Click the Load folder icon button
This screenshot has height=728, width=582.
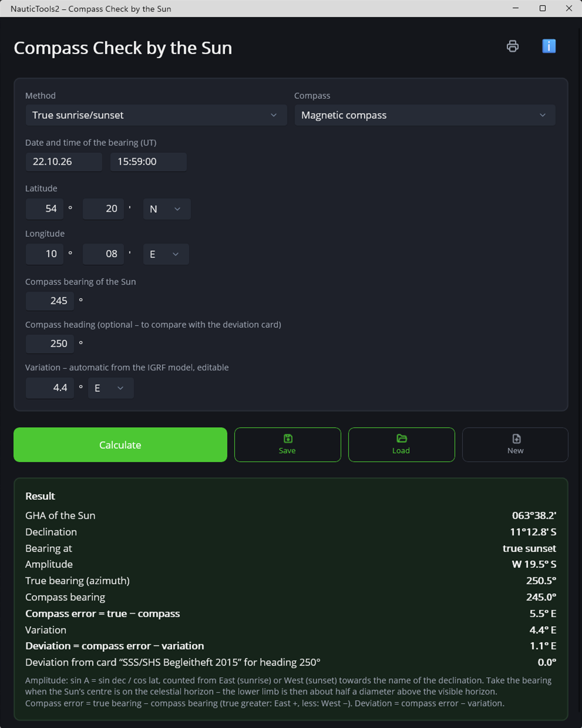tap(401, 445)
